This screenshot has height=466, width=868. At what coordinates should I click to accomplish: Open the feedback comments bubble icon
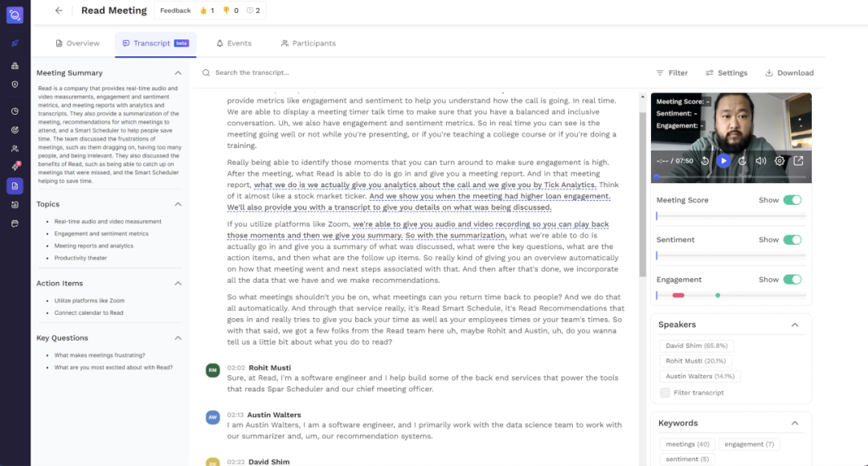[250, 10]
